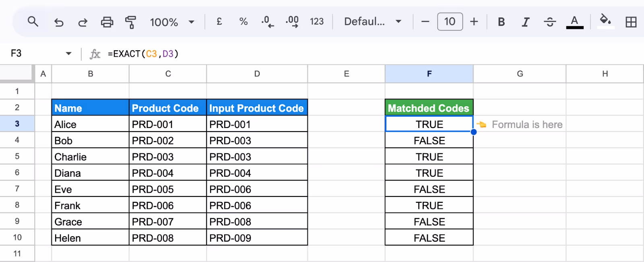Select the Frank cell

tap(91, 205)
